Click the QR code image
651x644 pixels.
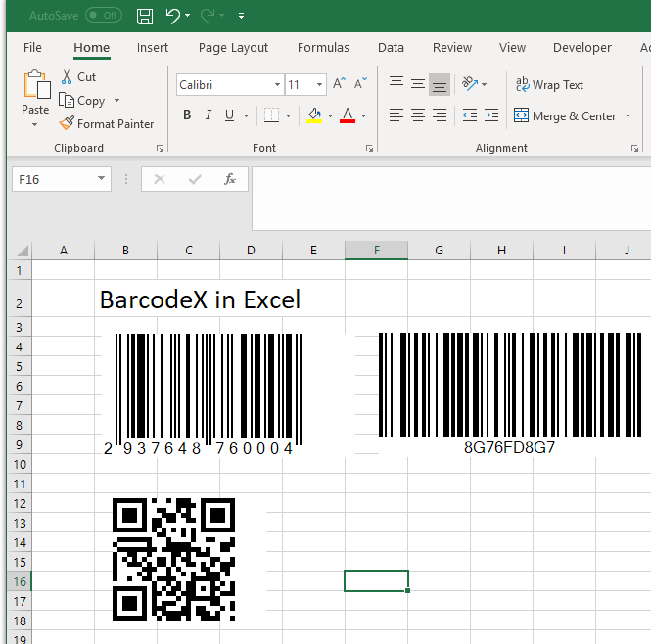tap(174, 559)
